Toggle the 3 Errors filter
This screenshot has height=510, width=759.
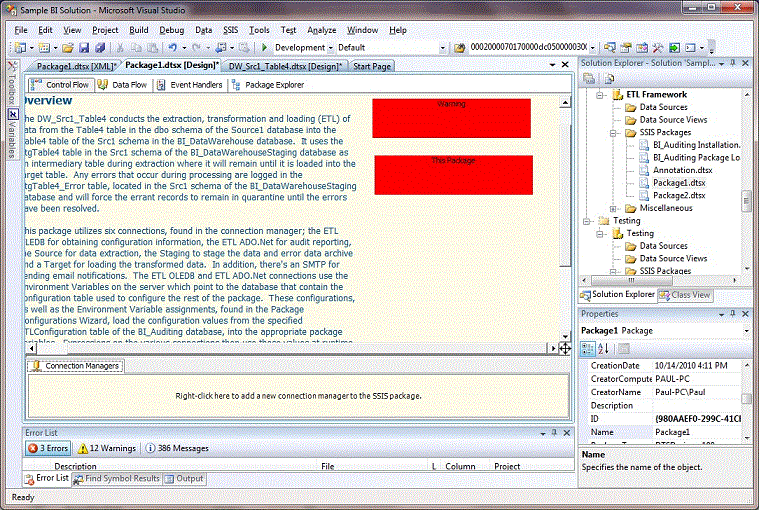pos(48,448)
